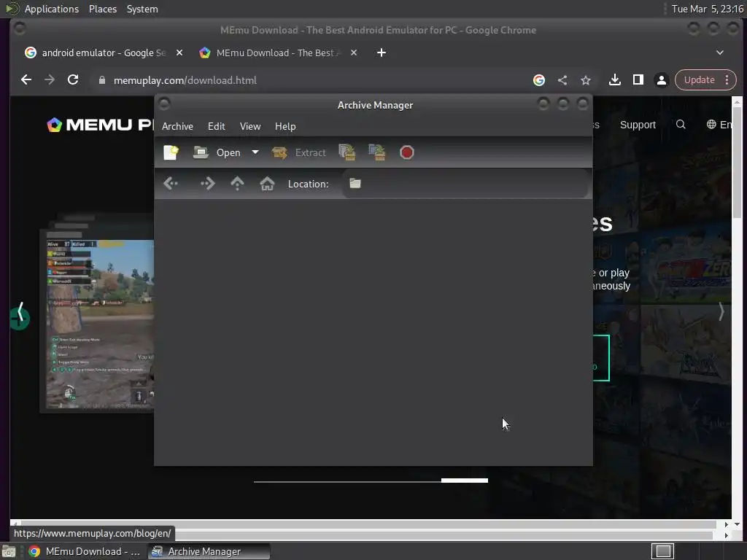
Task: Go to home location in Archive Manager
Action: [x=267, y=183]
